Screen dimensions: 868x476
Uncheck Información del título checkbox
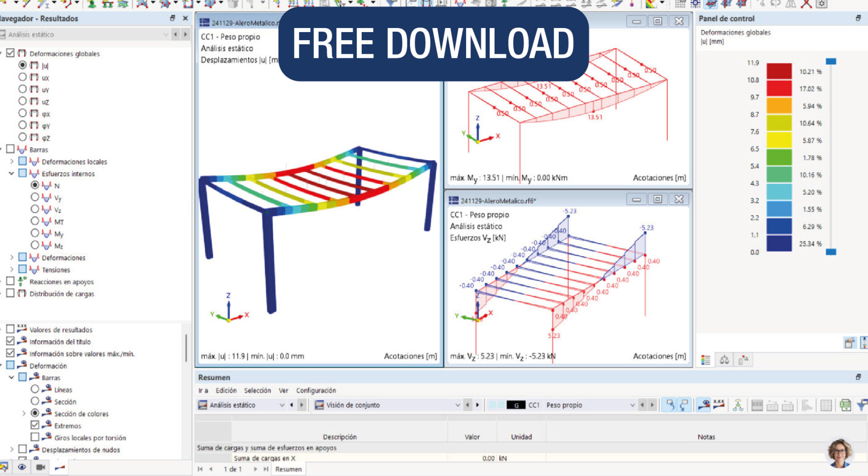[x=10, y=341]
